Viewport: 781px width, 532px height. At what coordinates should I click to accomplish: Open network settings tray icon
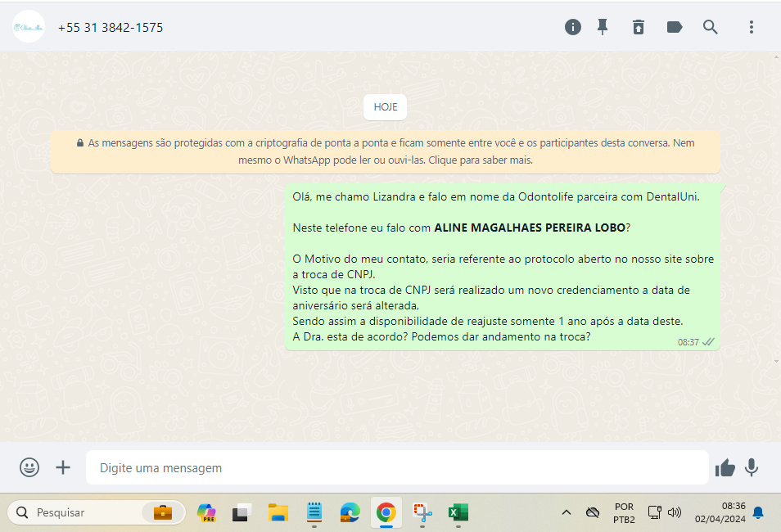coord(654,512)
